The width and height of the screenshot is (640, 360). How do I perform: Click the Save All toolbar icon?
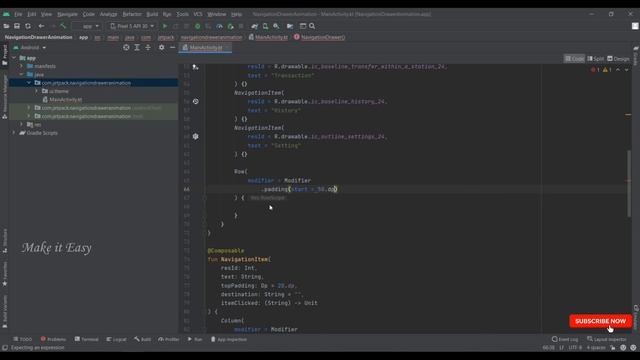point(17,26)
